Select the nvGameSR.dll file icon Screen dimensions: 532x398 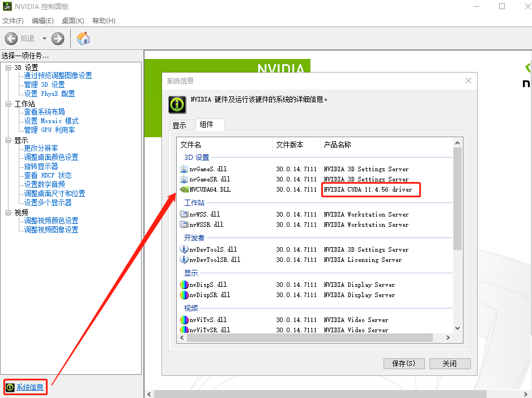(184, 179)
